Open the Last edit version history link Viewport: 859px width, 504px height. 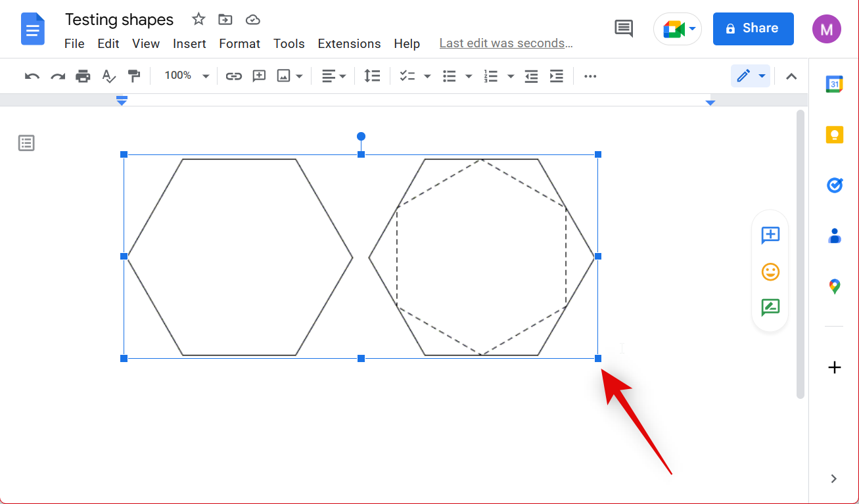(x=506, y=43)
